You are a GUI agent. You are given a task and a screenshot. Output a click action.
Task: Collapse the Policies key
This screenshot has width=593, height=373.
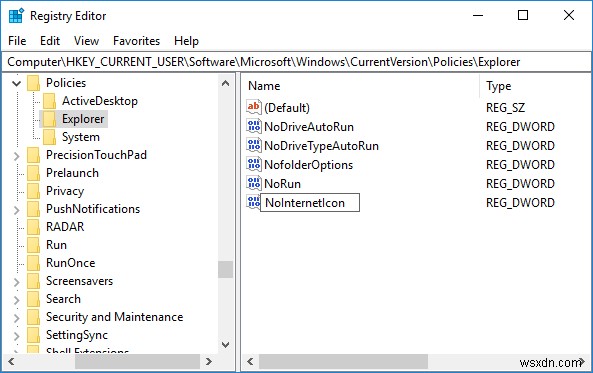coord(16,83)
